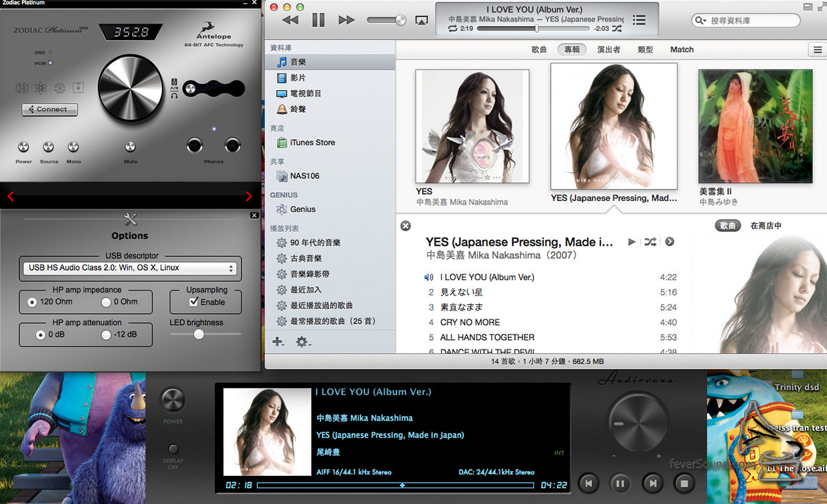Open the USB descriptor dropdown

pyautogui.click(x=129, y=268)
